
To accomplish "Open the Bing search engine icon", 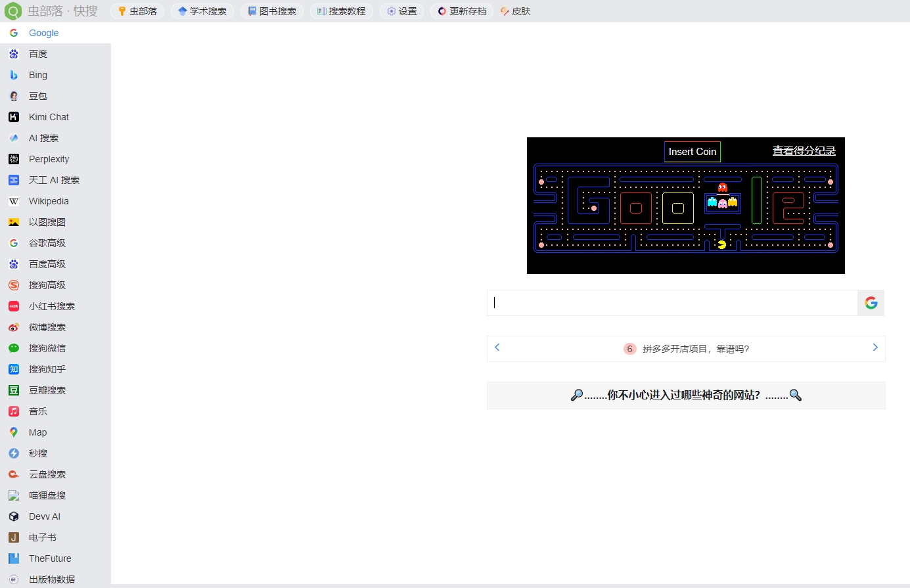I will coord(14,75).
